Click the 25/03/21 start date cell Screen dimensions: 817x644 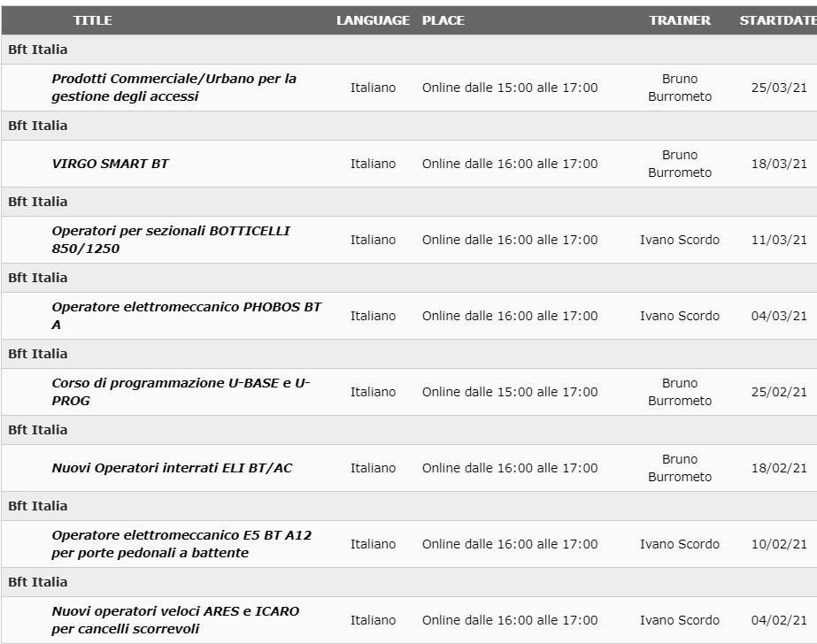click(x=779, y=88)
